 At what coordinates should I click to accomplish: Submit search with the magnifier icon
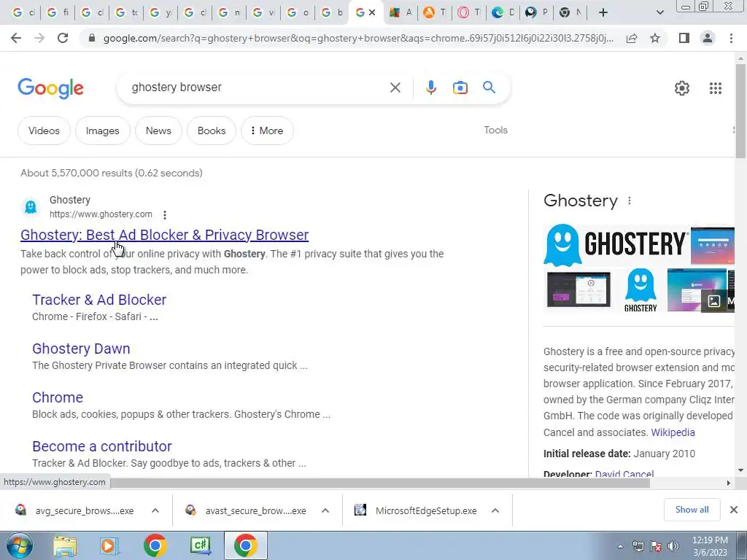pyautogui.click(x=489, y=87)
